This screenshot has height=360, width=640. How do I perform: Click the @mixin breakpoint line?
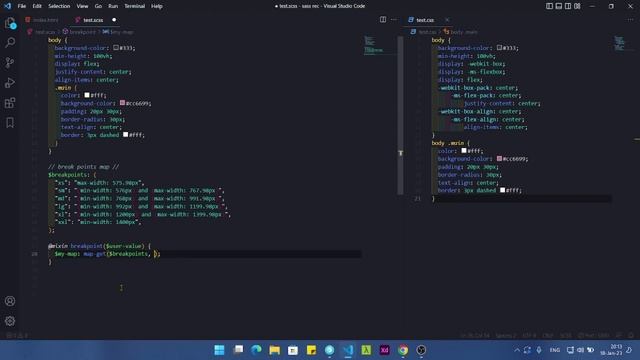click(99, 246)
